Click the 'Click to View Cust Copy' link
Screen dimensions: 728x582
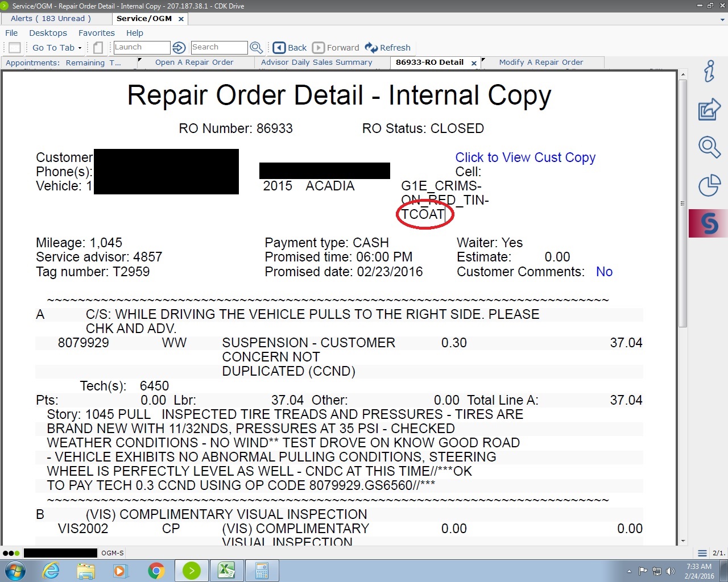(525, 157)
